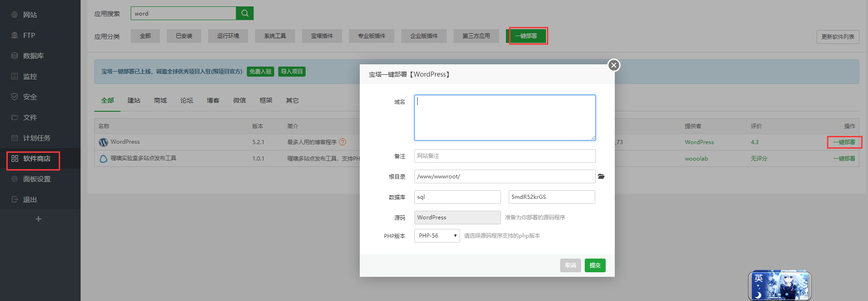Screen dimensions: 868x301
Task: Switch to the 框架 tab
Action: 266,100
